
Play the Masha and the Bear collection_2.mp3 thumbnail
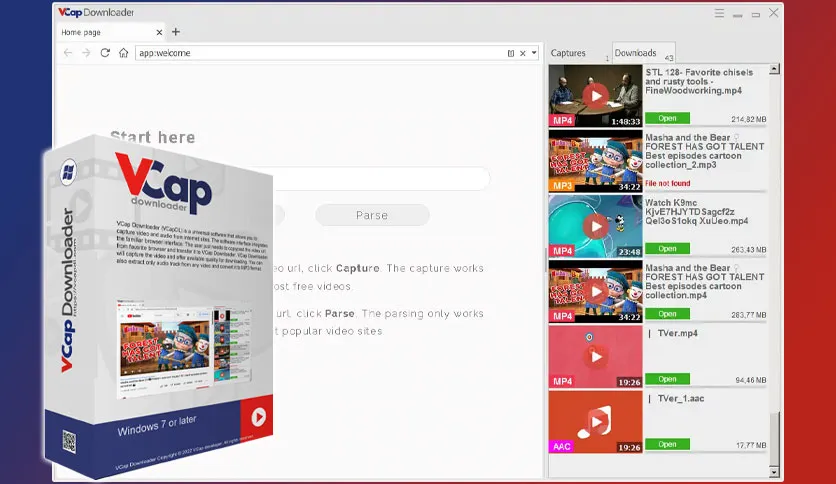[x=596, y=161]
